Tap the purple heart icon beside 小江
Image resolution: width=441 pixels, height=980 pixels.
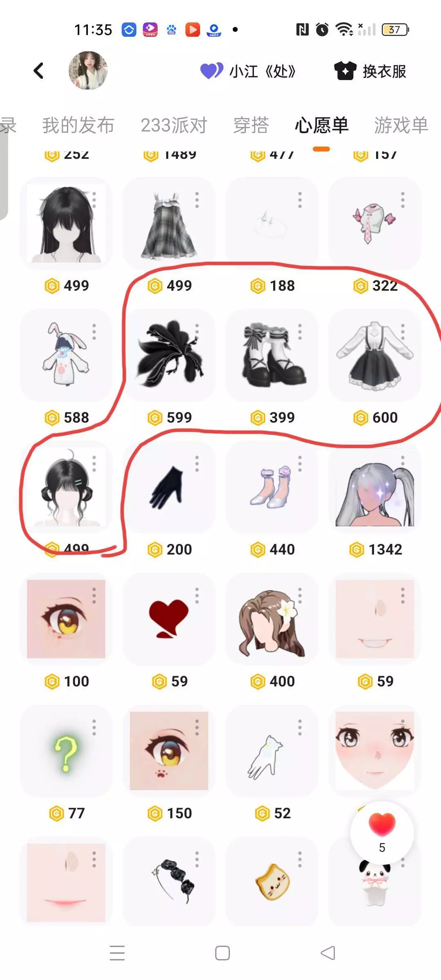pyautogui.click(x=212, y=71)
